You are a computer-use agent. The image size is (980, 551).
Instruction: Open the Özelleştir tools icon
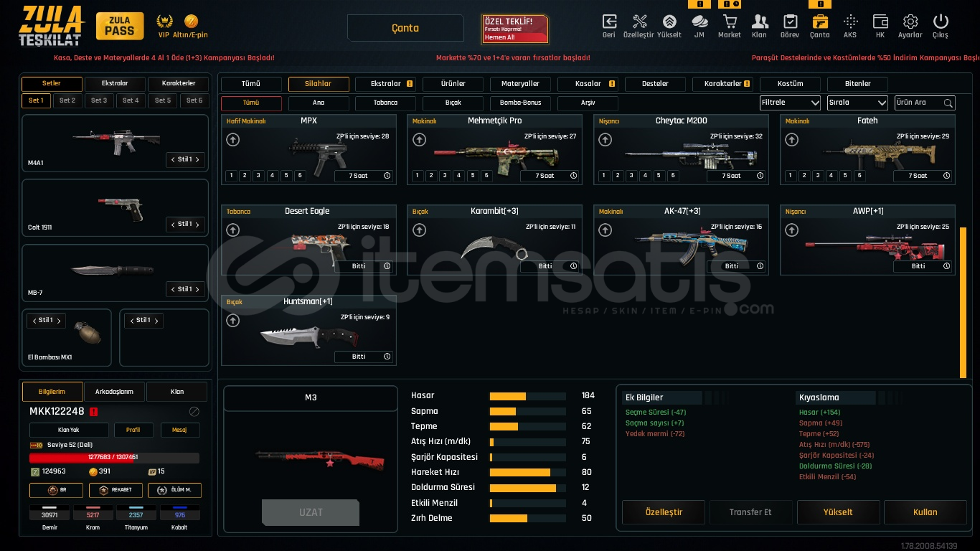[x=639, y=22]
